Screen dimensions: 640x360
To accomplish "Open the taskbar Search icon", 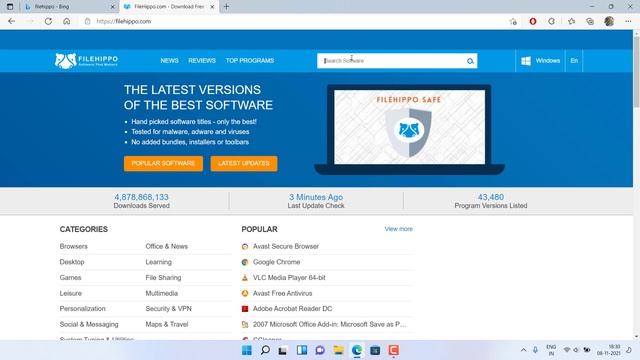I will (265, 350).
